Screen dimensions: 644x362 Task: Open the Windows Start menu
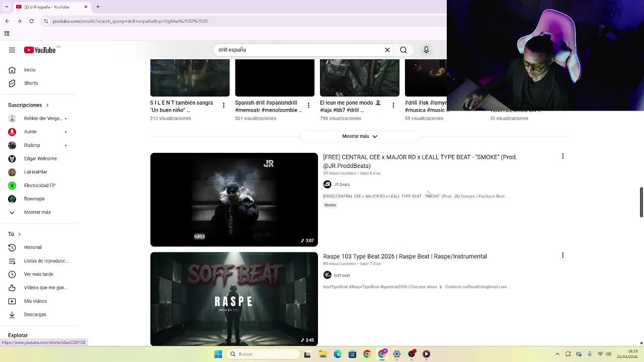coord(218,354)
